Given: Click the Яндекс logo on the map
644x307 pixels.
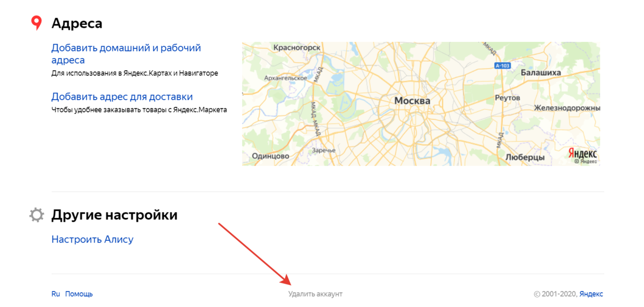Looking at the screenshot, I should [583, 154].
